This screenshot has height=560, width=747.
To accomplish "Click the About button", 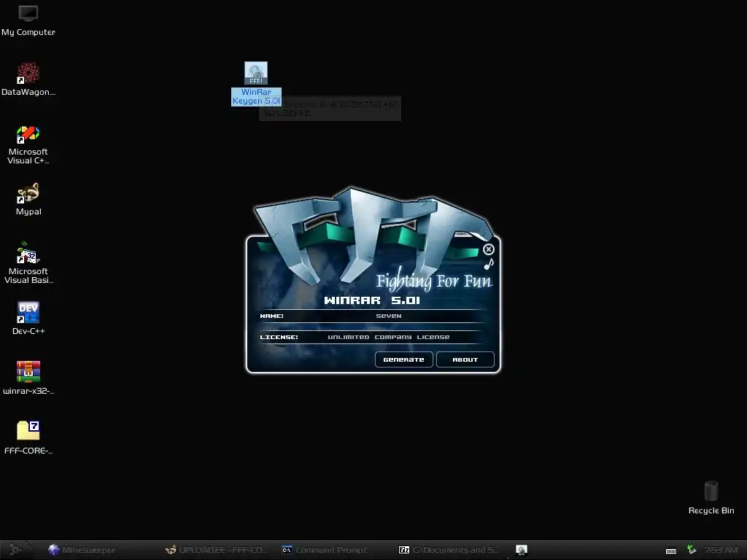I will click(465, 359).
